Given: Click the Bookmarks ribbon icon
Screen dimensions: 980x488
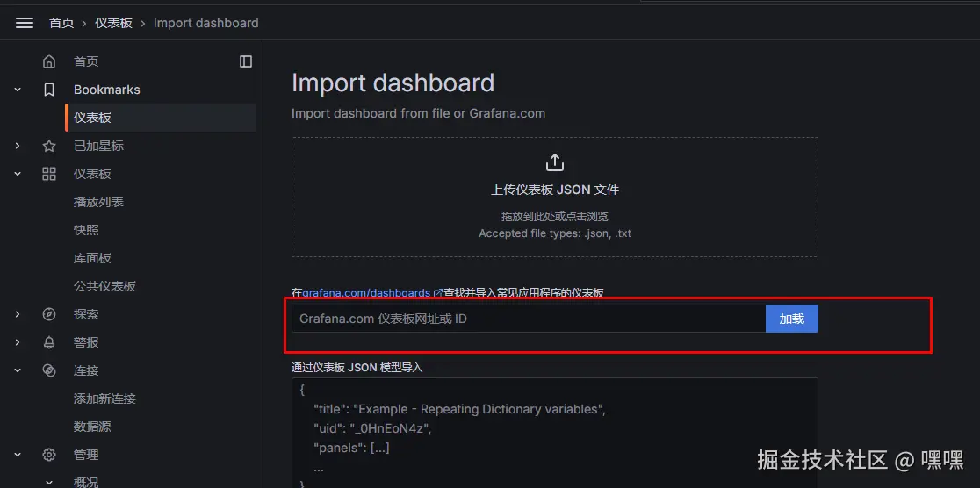Looking at the screenshot, I should [49, 90].
